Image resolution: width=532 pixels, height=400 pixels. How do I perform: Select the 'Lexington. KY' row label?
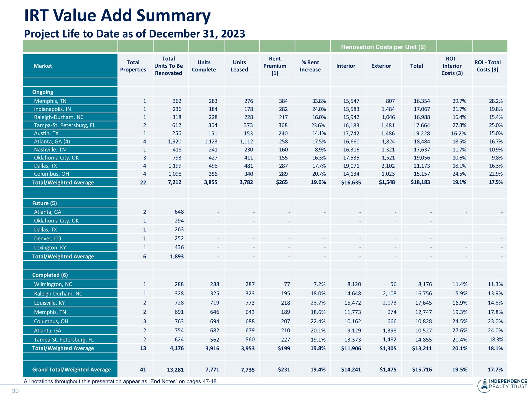click(x=50, y=247)
